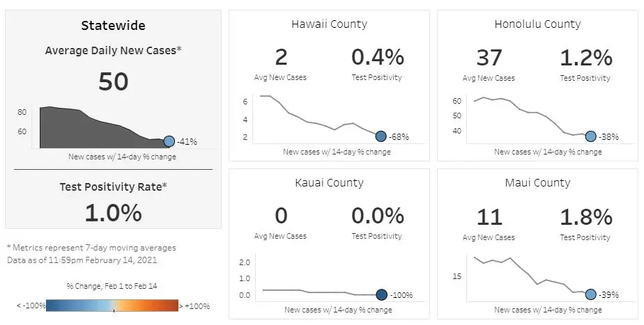Click Kauai County's 0.0% Test Positivity value
This screenshot has width=644, height=325.
click(x=377, y=216)
